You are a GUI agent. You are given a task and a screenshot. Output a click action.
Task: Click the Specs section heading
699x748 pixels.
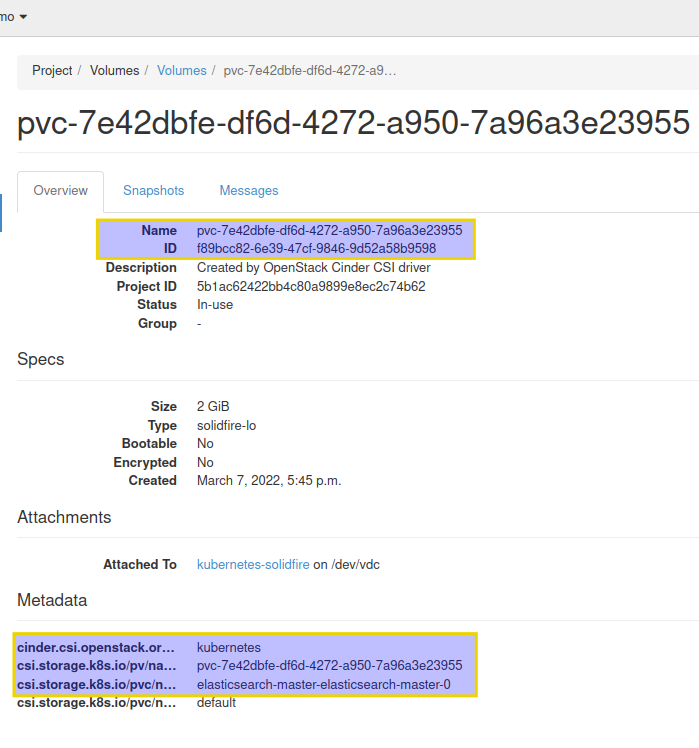tap(41, 359)
